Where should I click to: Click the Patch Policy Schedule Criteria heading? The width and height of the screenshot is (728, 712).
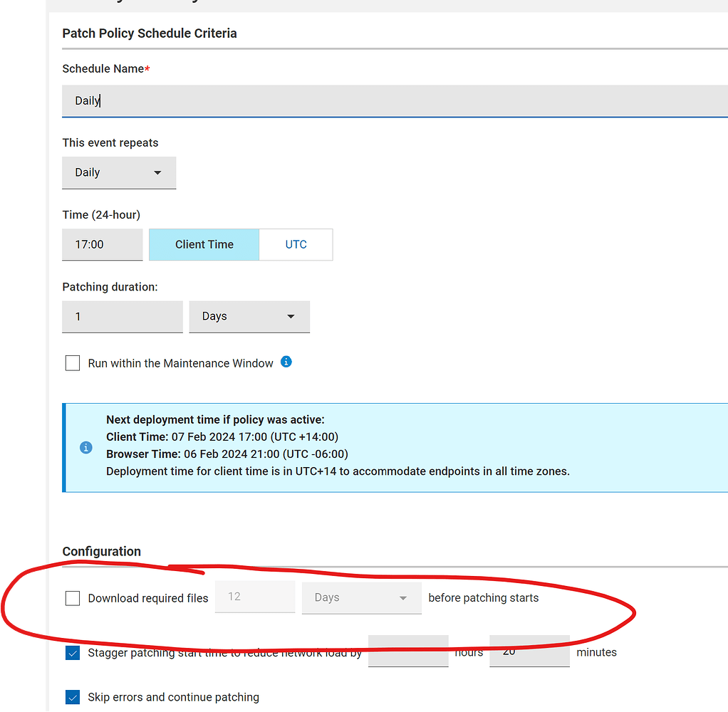click(x=150, y=33)
